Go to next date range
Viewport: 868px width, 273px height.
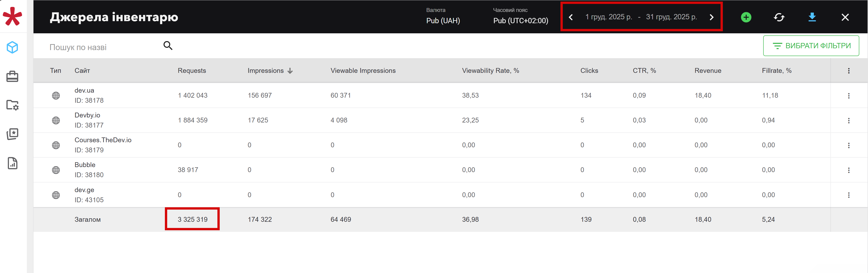point(711,17)
